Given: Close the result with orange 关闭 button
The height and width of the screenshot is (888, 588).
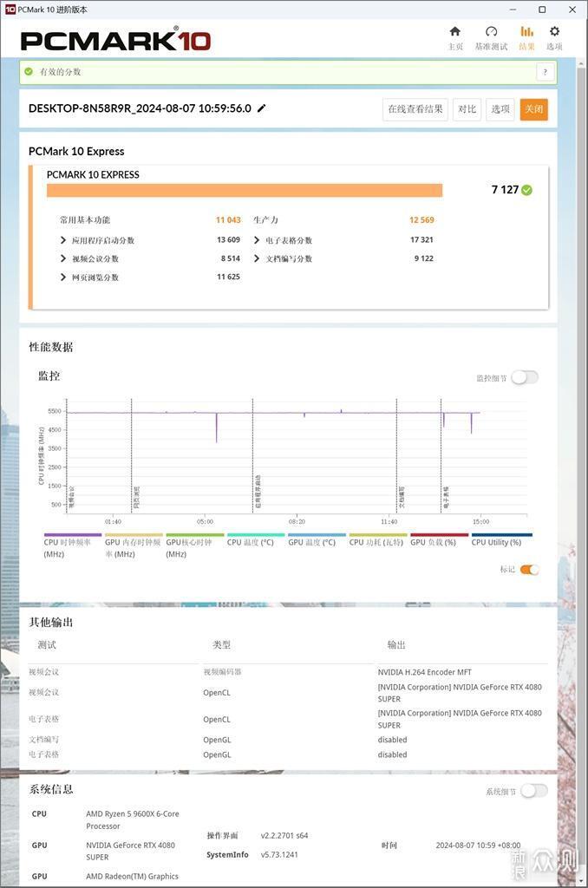Looking at the screenshot, I should tap(533, 108).
